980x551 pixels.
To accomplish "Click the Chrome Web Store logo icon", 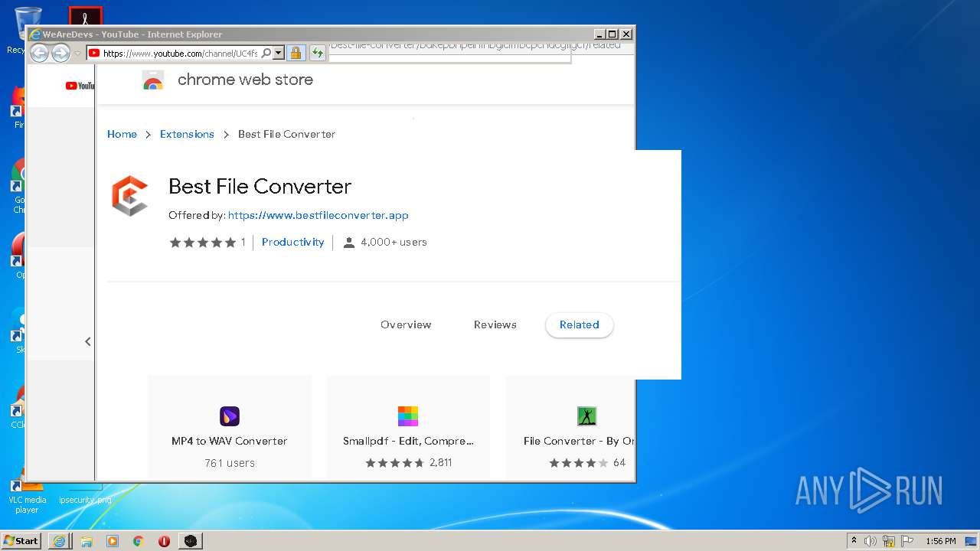I will pyautogui.click(x=153, y=80).
